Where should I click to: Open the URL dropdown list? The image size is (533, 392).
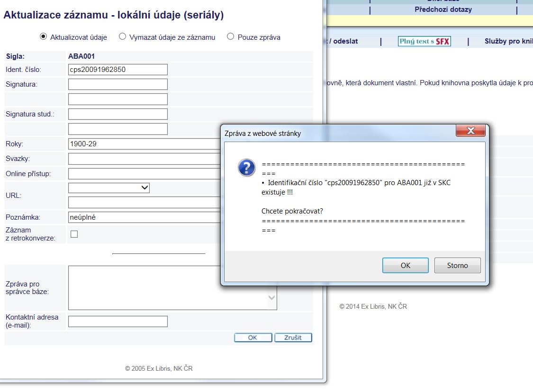point(145,188)
